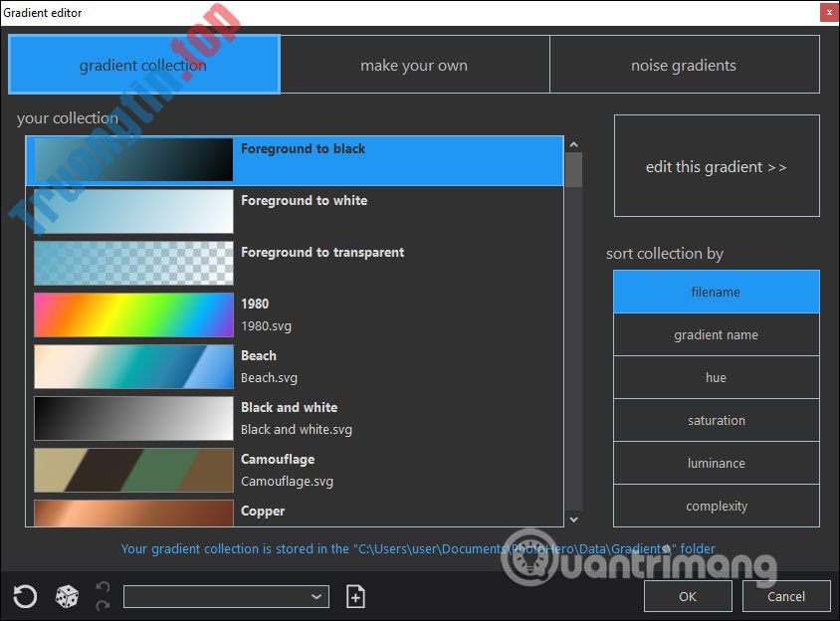Click the redo arrow icon
This screenshot has height=621, width=840.
(x=102, y=603)
